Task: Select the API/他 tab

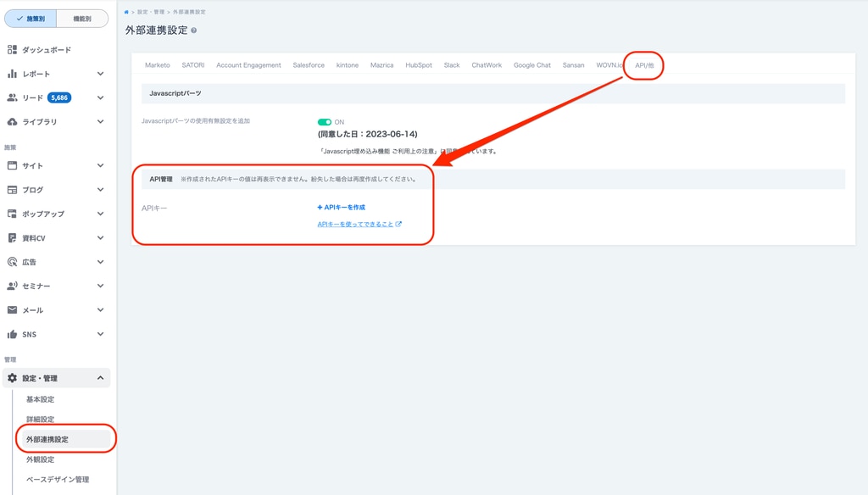Action: click(x=644, y=65)
